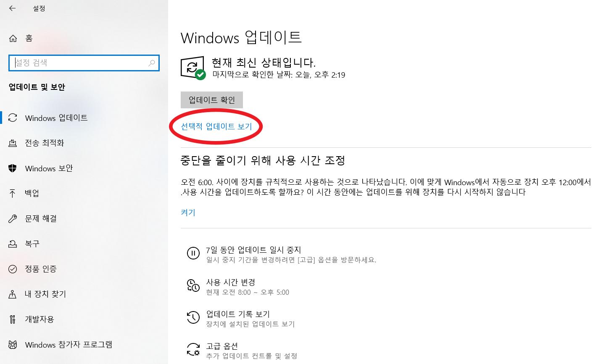Viewport: 601px width, 364px height.
Task: Click the 중단을 줄이기 위해 사용 시간 조정 heading
Action: [x=263, y=160]
